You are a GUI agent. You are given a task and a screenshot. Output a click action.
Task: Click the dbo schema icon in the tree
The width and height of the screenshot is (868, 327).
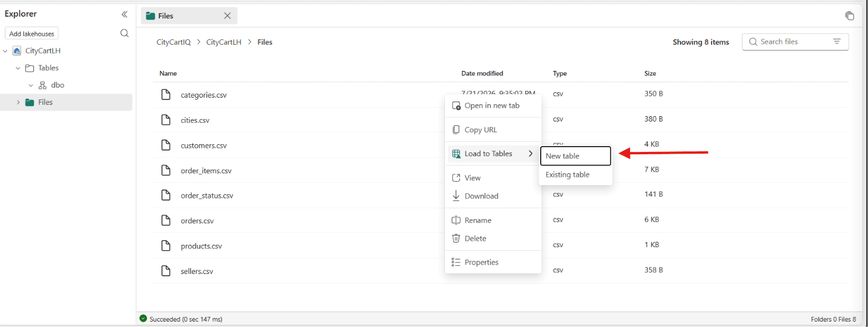point(42,85)
